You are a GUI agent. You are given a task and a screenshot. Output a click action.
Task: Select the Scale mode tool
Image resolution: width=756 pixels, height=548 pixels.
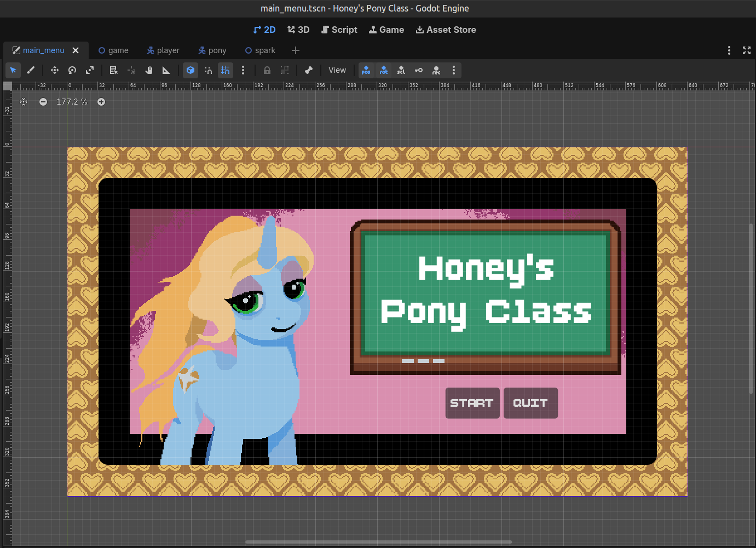[x=90, y=70]
